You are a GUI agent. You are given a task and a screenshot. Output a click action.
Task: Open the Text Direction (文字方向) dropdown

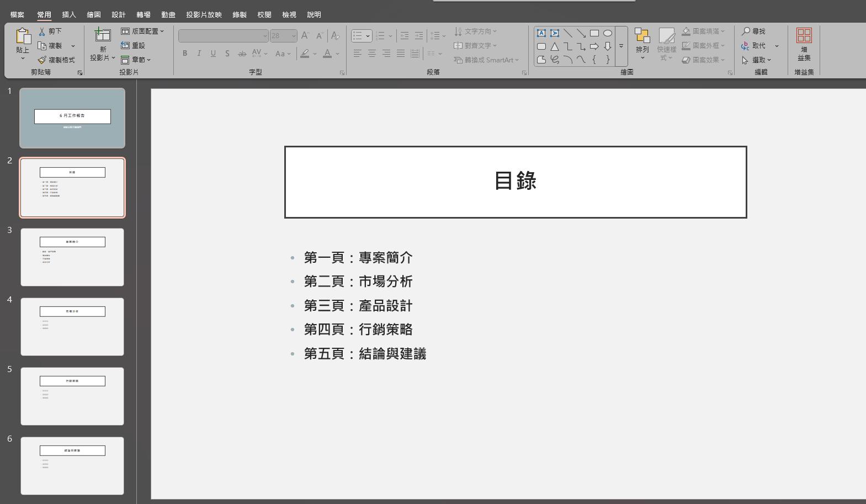click(475, 31)
